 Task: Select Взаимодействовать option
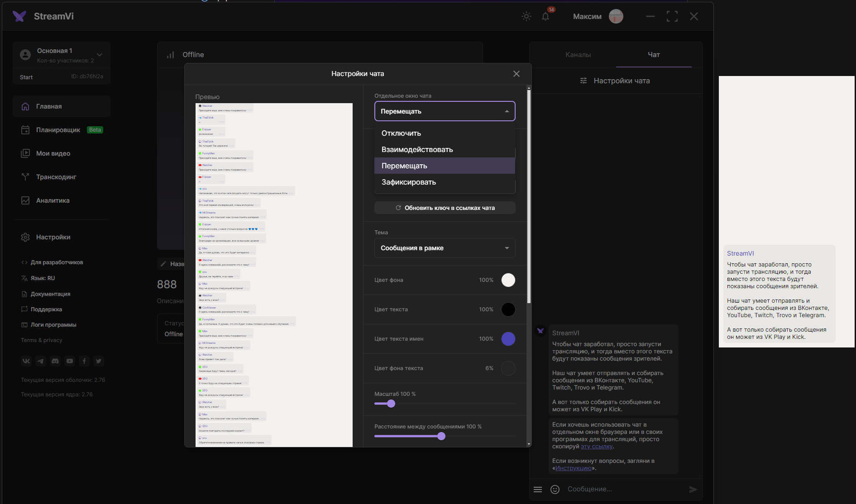point(445,150)
